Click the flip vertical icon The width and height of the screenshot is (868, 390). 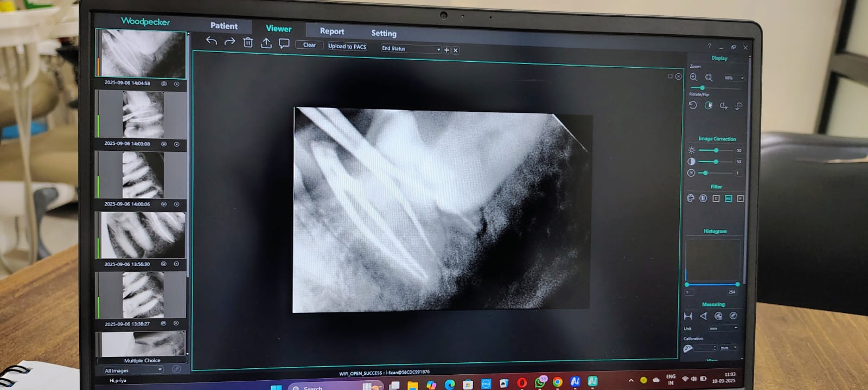(x=739, y=106)
